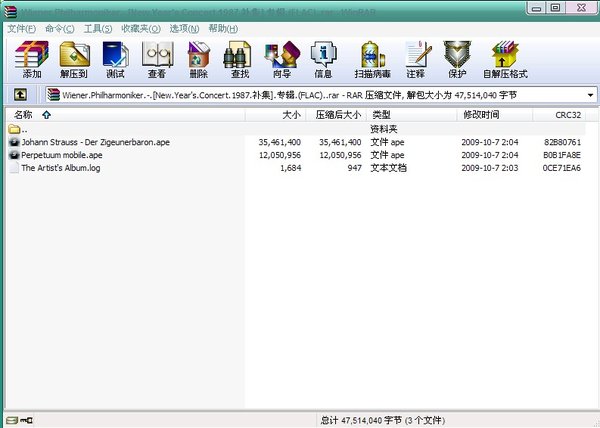Click the 保护 (Protect) shield icon

[457, 59]
